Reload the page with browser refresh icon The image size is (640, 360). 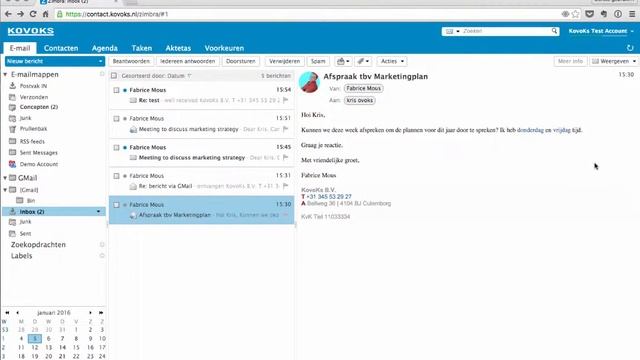(x=33, y=14)
